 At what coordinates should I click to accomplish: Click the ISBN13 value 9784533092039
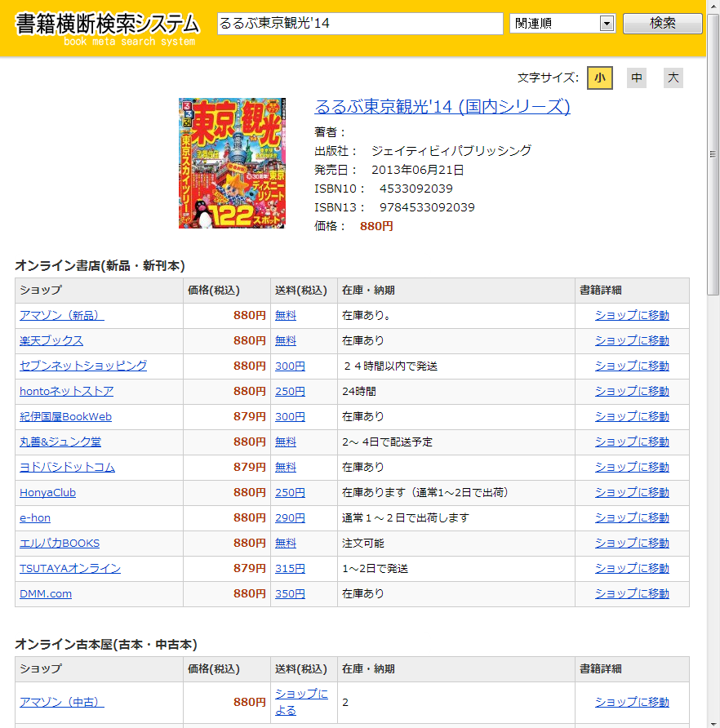point(428,207)
